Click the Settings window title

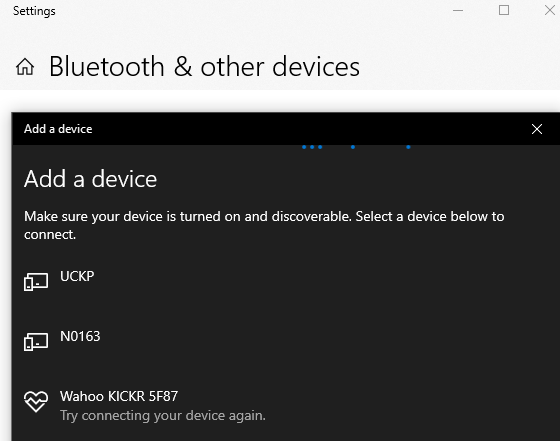[34, 11]
